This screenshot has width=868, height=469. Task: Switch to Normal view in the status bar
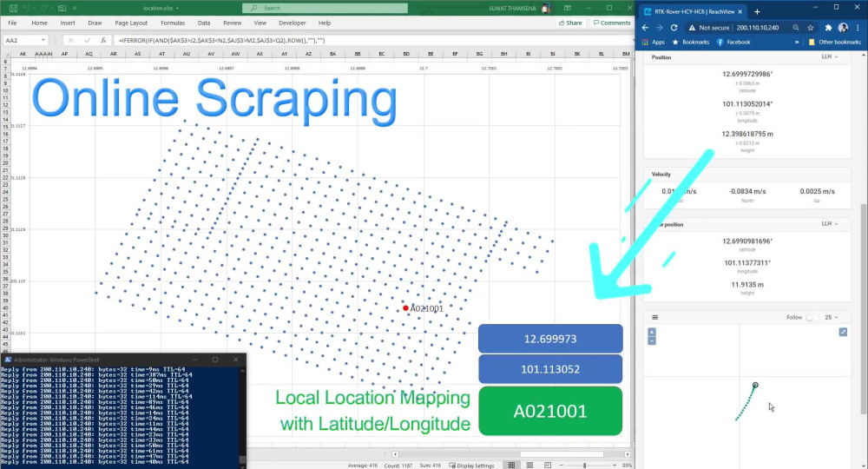(x=511, y=466)
